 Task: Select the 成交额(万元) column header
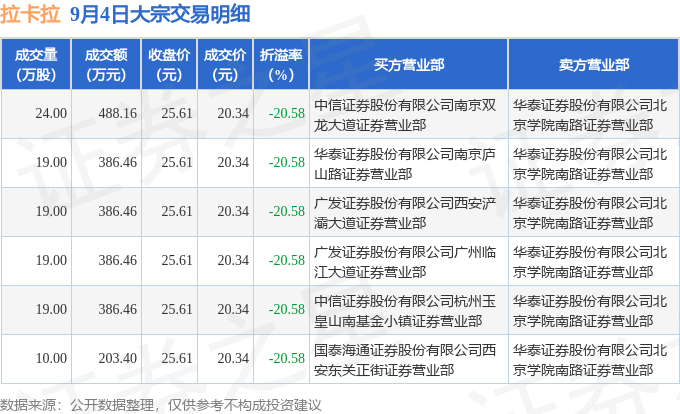(106, 65)
